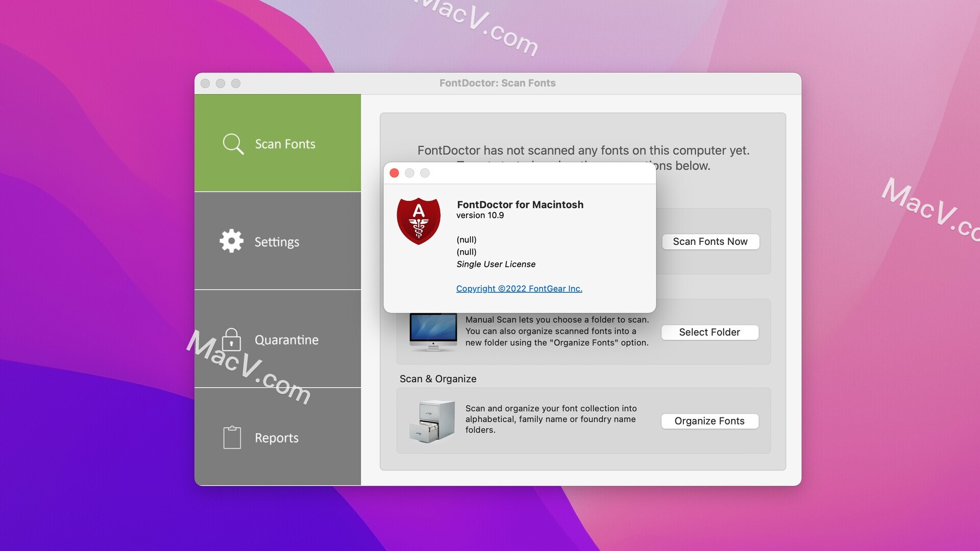
Task: Click the main window's gray zoom button
Action: [236, 83]
